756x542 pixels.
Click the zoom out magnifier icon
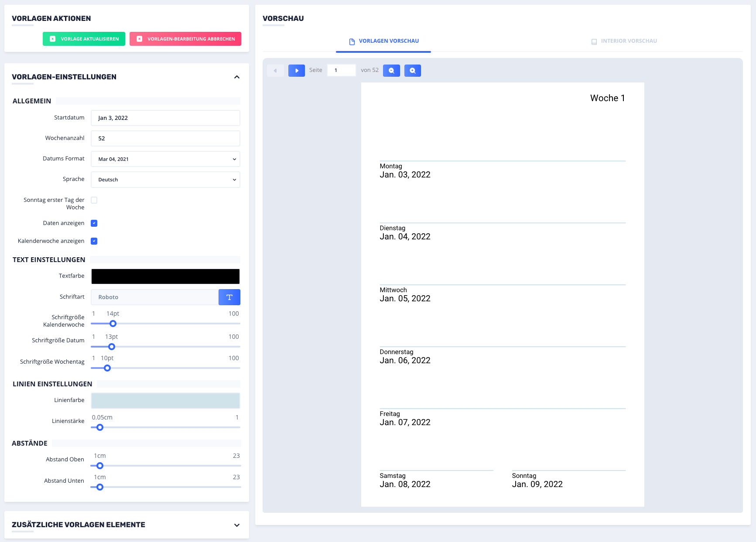391,70
